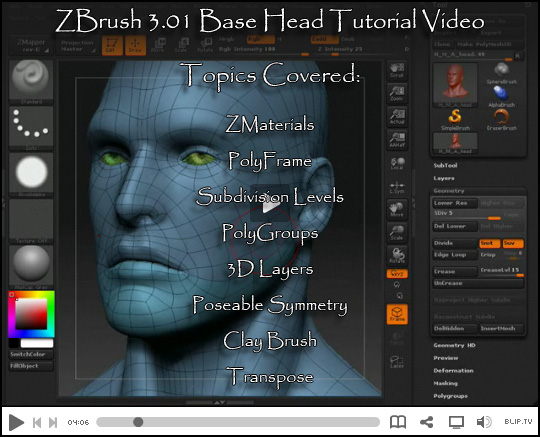
Task: Expand the Deformation section
Action: pyautogui.click(x=453, y=371)
